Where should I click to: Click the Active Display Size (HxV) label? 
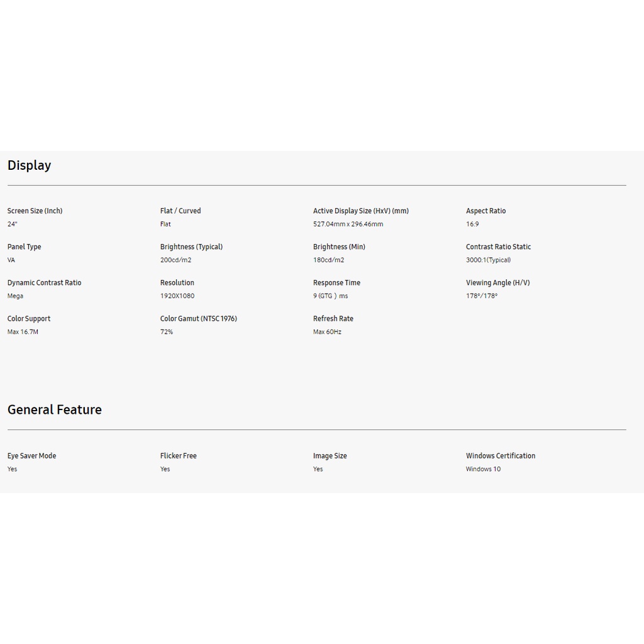(x=361, y=211)
